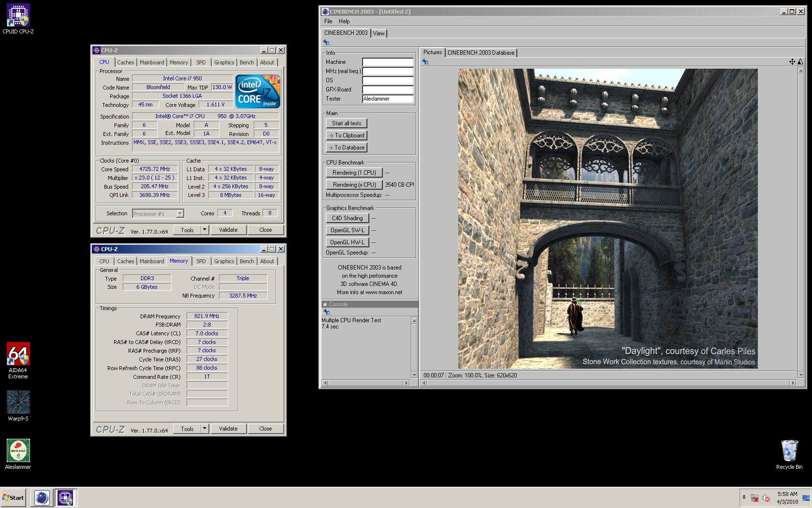Click picture viewer vertical scrollbar up arrow

pyautogui.click(x=801, y=71)
